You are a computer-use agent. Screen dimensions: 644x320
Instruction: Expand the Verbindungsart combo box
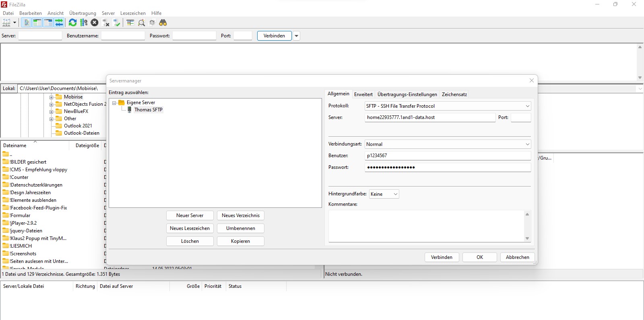448,144
